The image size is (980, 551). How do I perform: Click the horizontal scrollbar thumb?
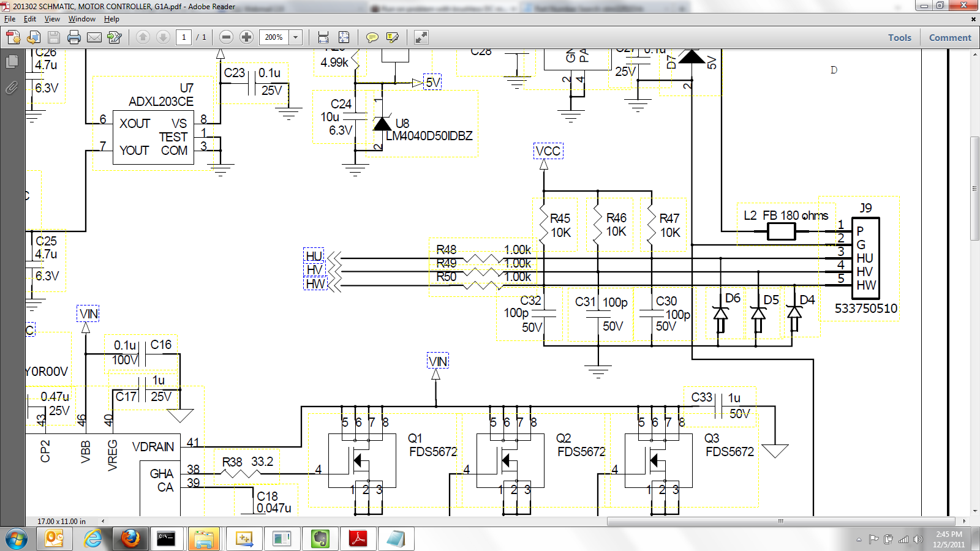click(780, 522)
